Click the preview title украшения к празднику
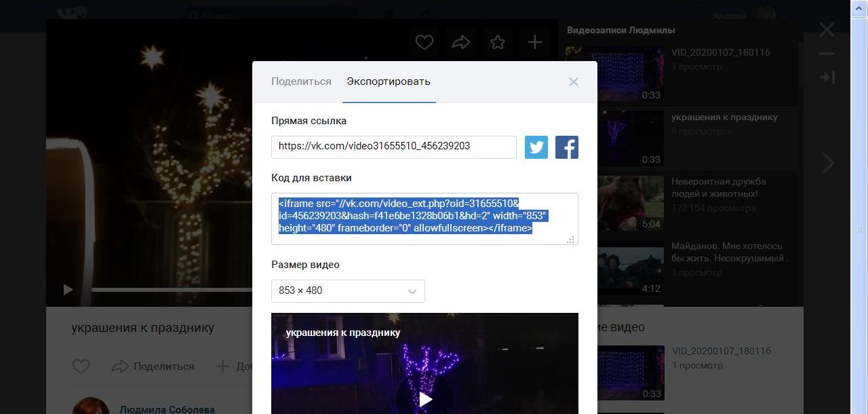This screenshot has height=414, width=868. [343, 333]
